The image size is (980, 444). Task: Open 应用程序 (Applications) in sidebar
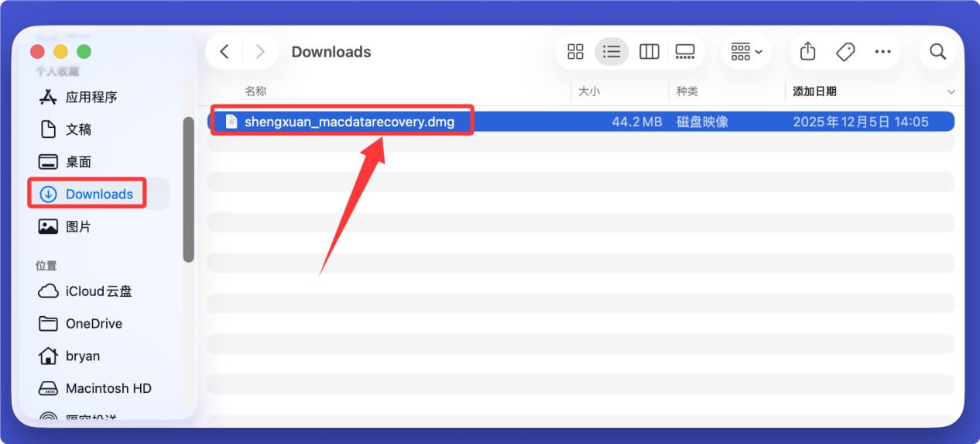pyautogui.click(x=91, y=97)
